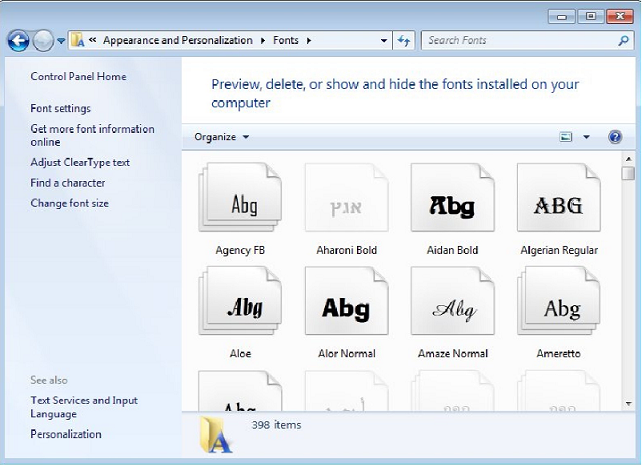Refresh the Fonts folder
The image size is (644, 467).
coord(404,40)
